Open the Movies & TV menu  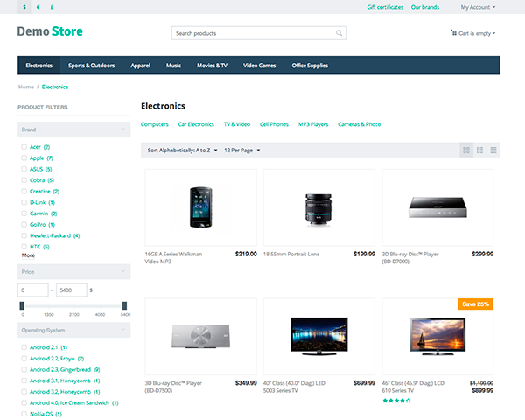(x=212, y=66)
